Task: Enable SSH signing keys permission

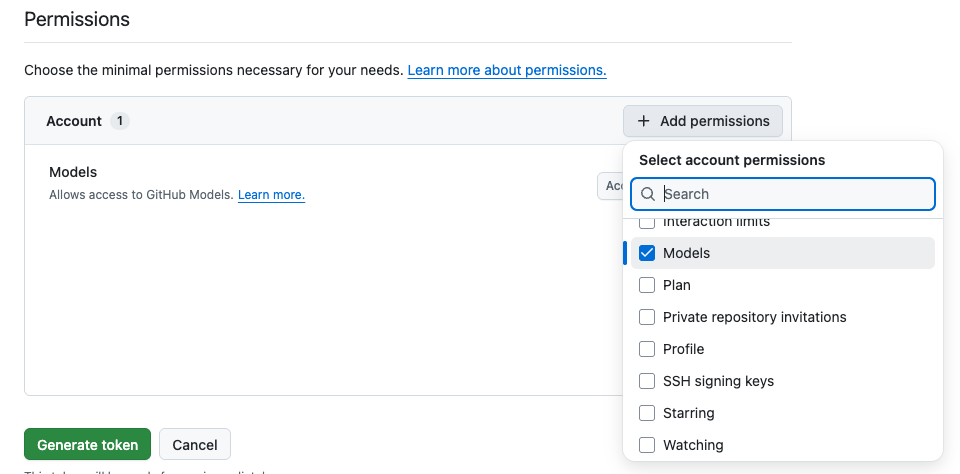Action: coord(647,381)
